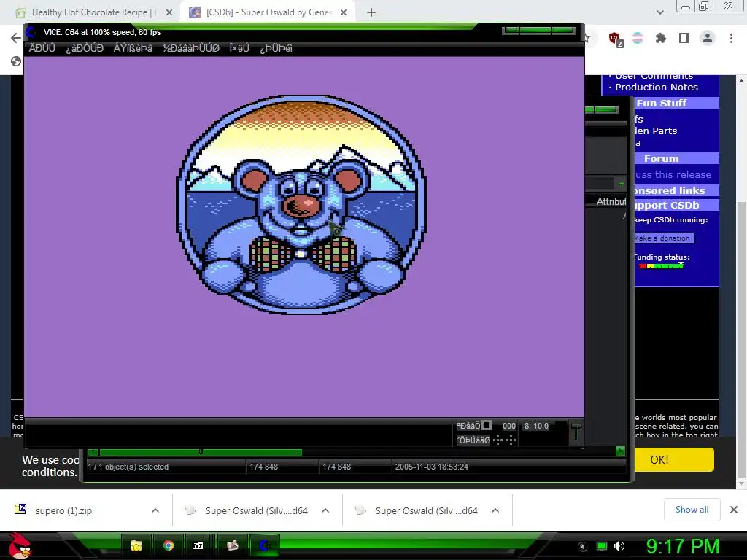Click the VICE speed and fps title
This screenshot has height=560, width=747.
[x=102, y=32]
